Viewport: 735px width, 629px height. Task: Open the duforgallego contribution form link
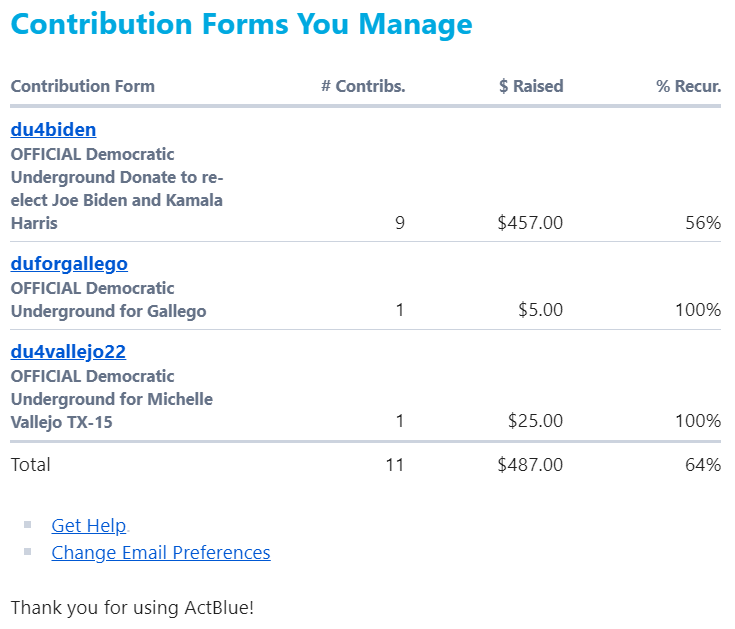[69, 264]
